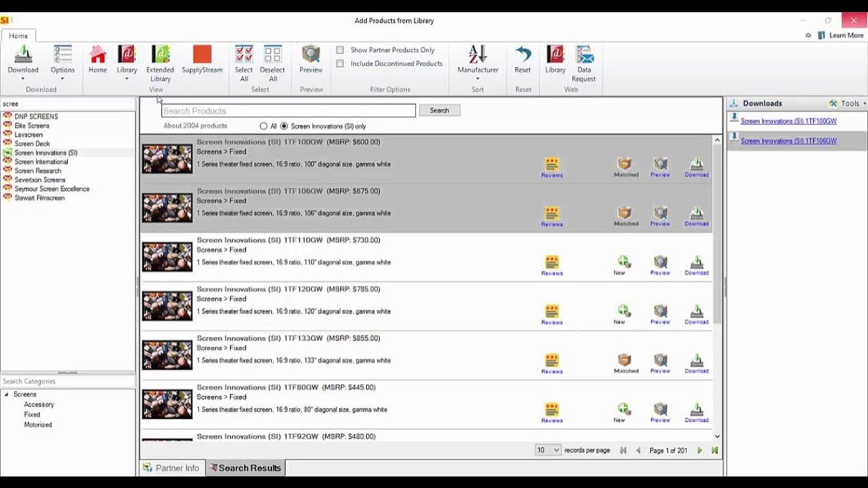The height and width of the screenshot is (488, 868).
Task: Open Library in Web group
Action: click(x=555, y=60)
